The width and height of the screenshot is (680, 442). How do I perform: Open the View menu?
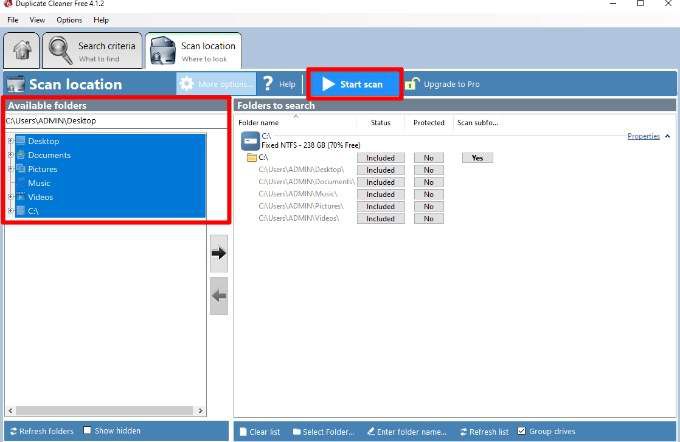tap(37, 20)
